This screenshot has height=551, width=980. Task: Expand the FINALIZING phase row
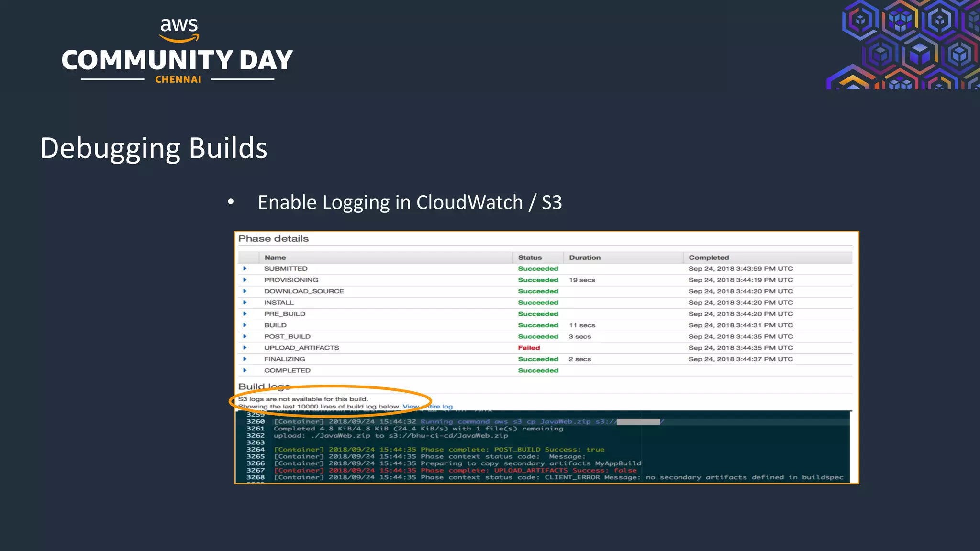tap(245, 359)
